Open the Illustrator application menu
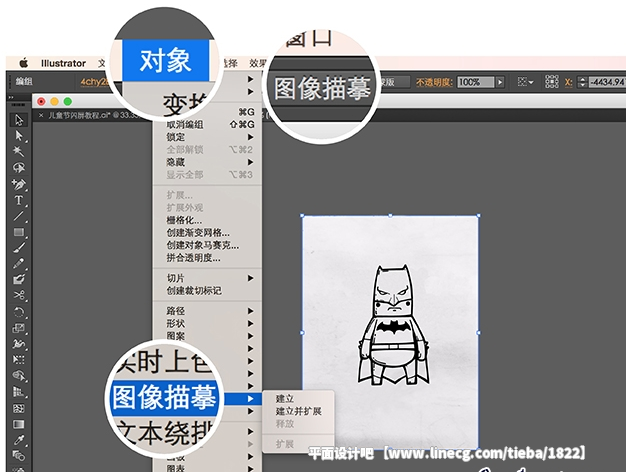Viewport: 626px width, 472px height. pos(63,63)
